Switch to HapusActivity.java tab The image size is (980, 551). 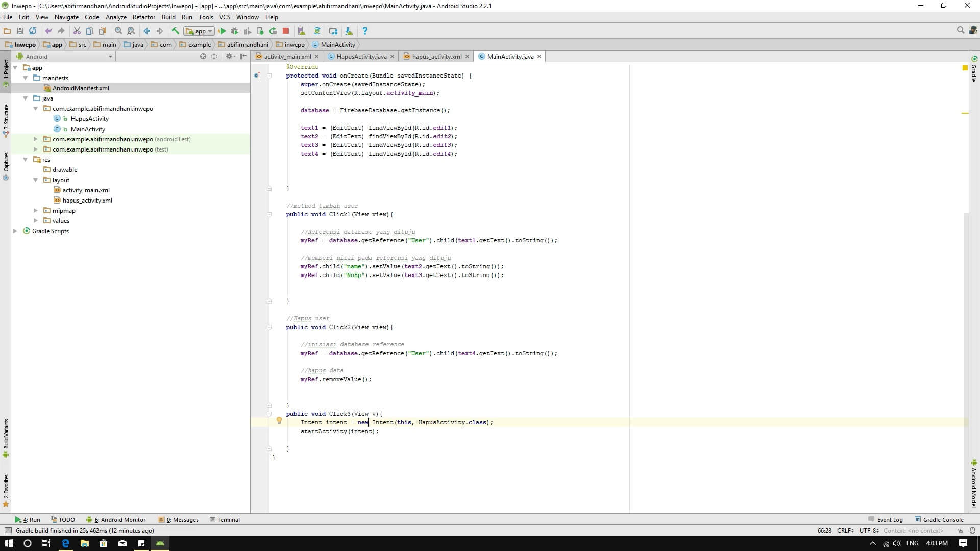(x=361, y=57)
